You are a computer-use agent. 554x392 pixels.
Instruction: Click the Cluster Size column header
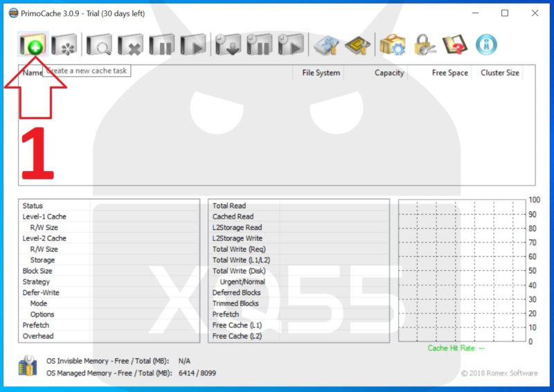pyautogui.click(x=499, y=73)
